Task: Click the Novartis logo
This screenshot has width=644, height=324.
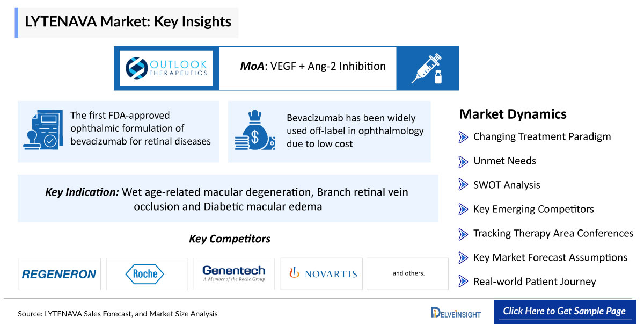Action: pyautogui.click(x=322, y=274)
